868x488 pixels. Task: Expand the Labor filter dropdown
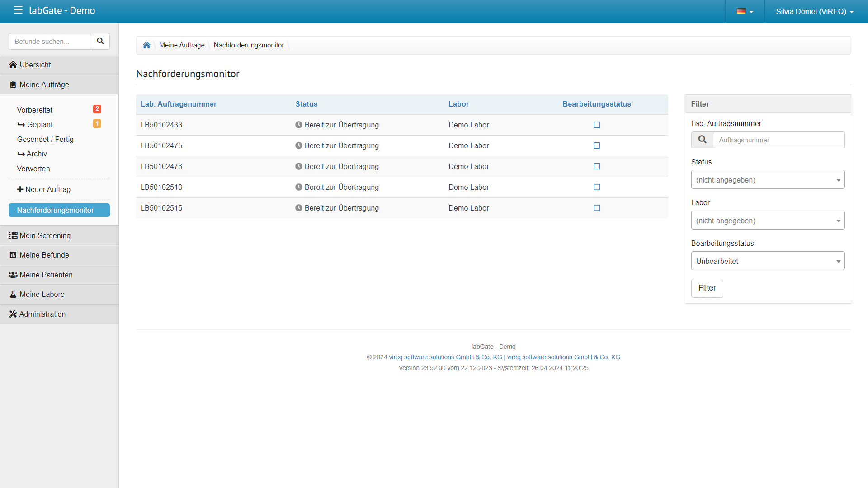(x=767, y=221)
